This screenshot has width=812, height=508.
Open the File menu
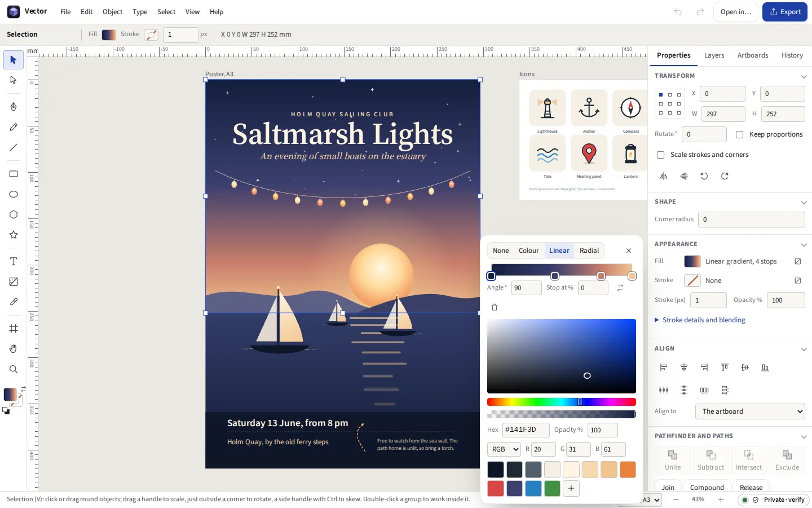pyautogui.click(x=65, y=12)
